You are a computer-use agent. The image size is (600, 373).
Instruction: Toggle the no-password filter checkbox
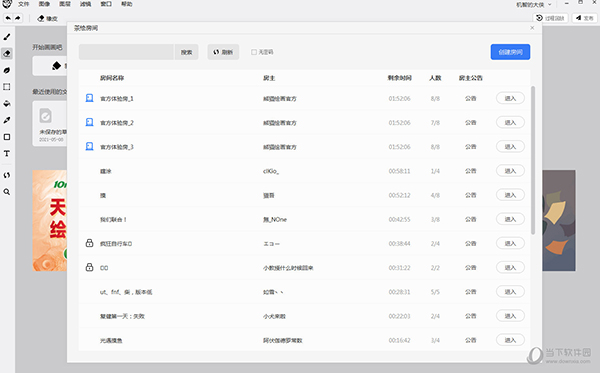coord(254,52)
